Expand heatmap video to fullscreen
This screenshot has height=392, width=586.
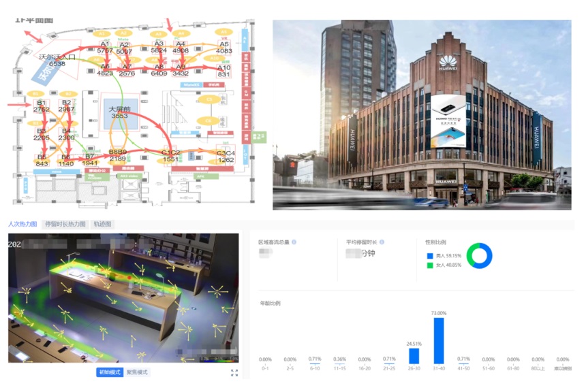[234, 372]
